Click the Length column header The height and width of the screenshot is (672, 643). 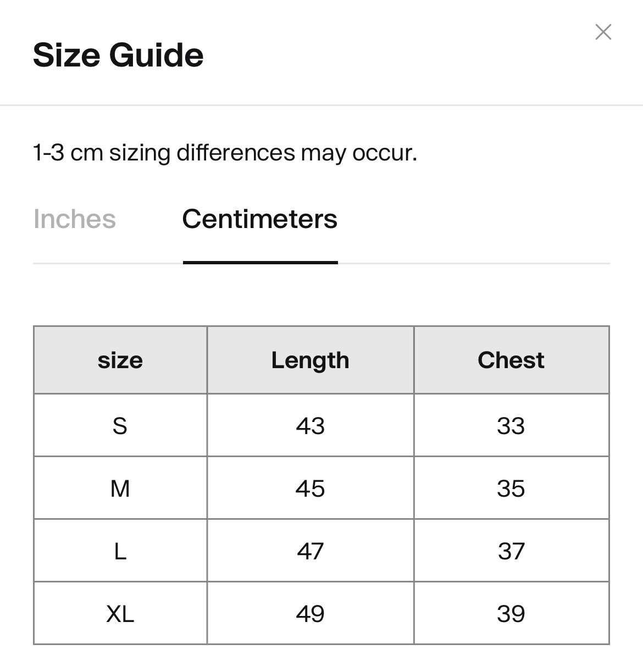coord(310,360)
